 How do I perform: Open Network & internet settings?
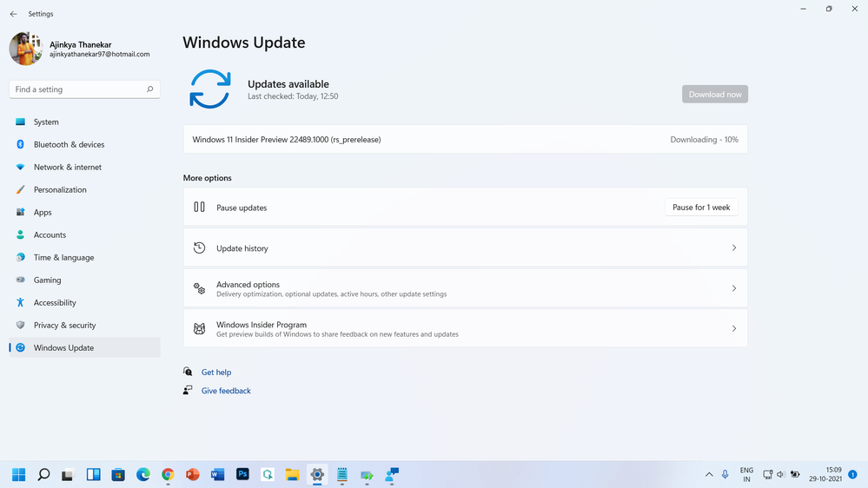(x=84, y=167)
